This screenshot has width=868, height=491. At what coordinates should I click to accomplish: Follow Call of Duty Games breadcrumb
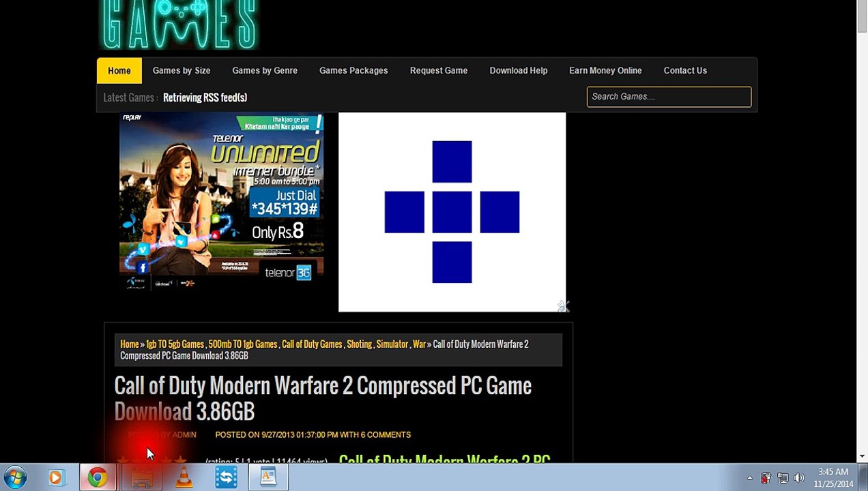[312, 344]
